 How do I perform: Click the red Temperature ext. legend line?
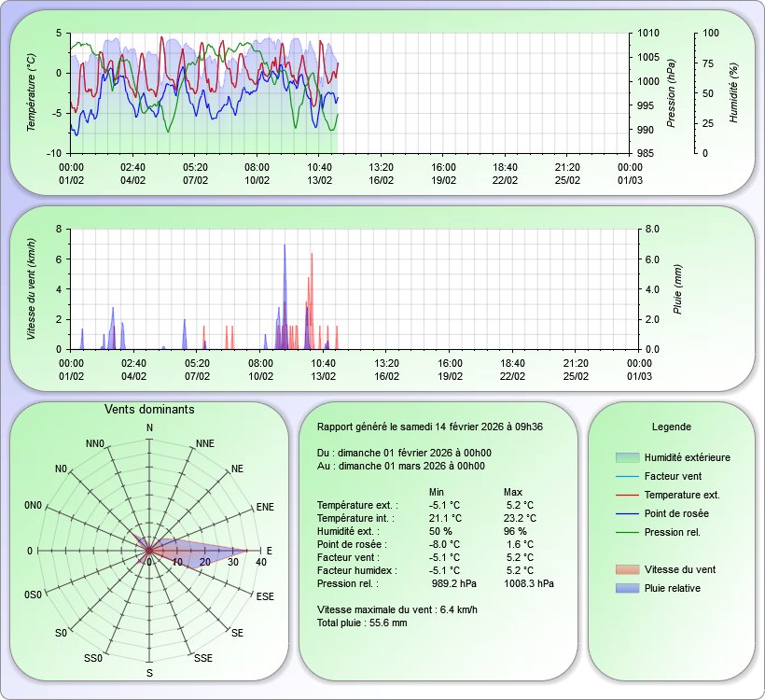(x=627, y=495)
